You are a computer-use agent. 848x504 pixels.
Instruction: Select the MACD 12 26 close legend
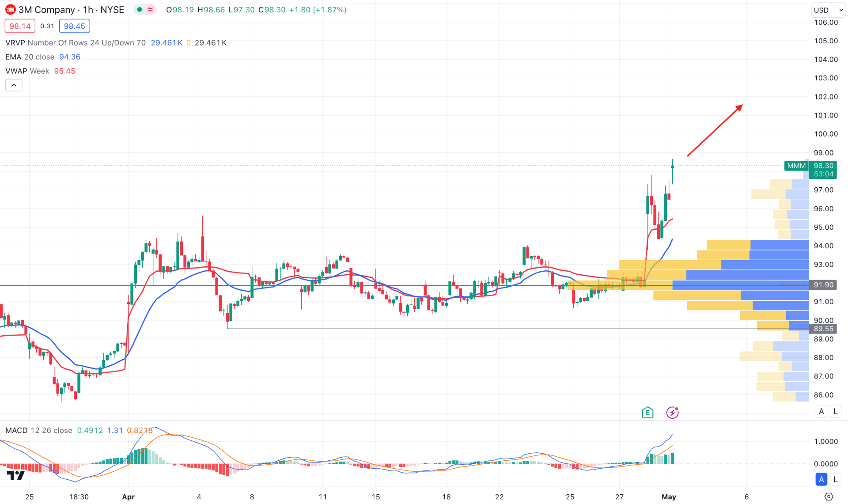(38, 430)
